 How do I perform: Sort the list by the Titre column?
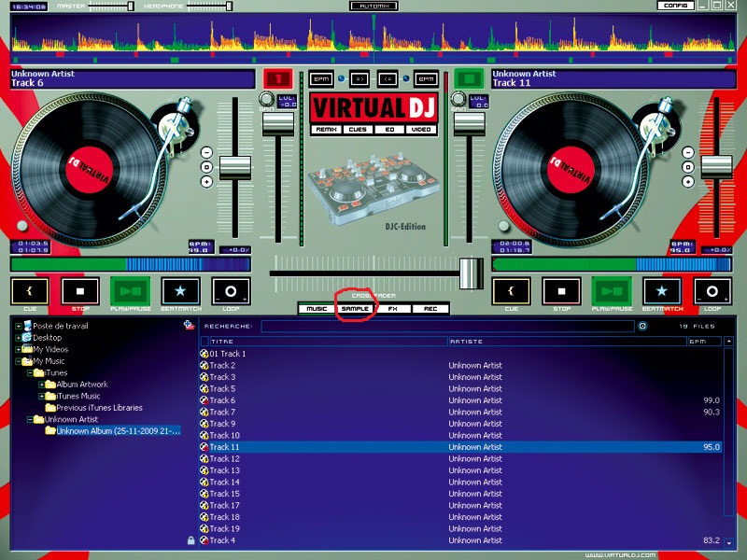click(x=329, y=342)
